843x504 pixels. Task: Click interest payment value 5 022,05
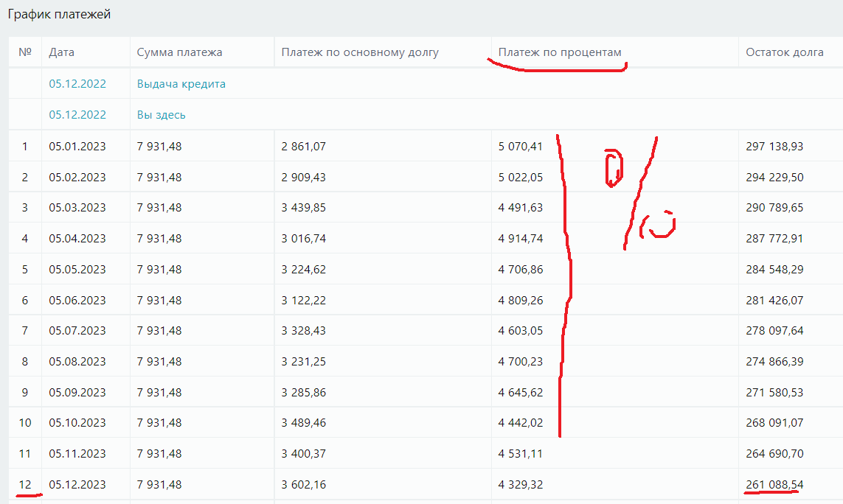coord(521,178)
